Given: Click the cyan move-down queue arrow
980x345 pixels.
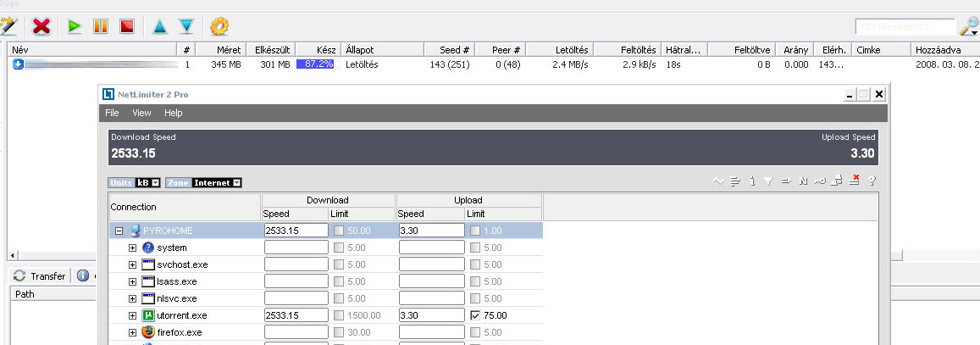Looking at the screenshot, I should [186, 26].
